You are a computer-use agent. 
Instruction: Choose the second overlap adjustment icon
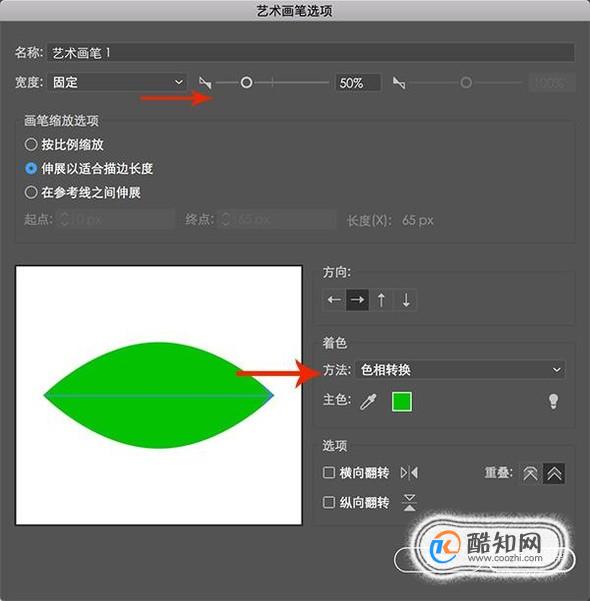coord(554,473)
